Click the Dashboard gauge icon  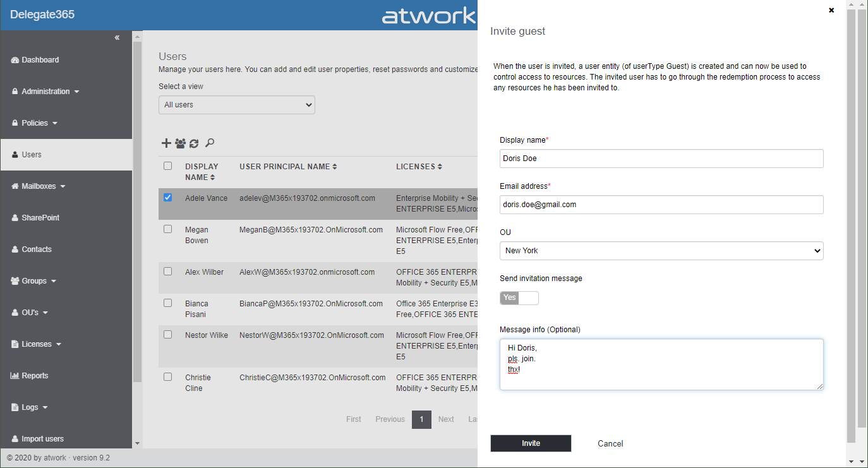15,60
